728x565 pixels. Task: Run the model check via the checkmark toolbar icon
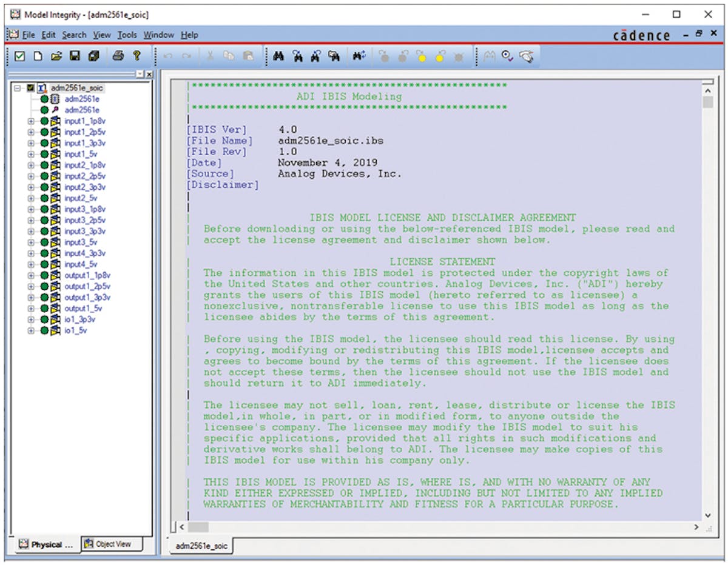pyautogui.click(x=21, y=56)
